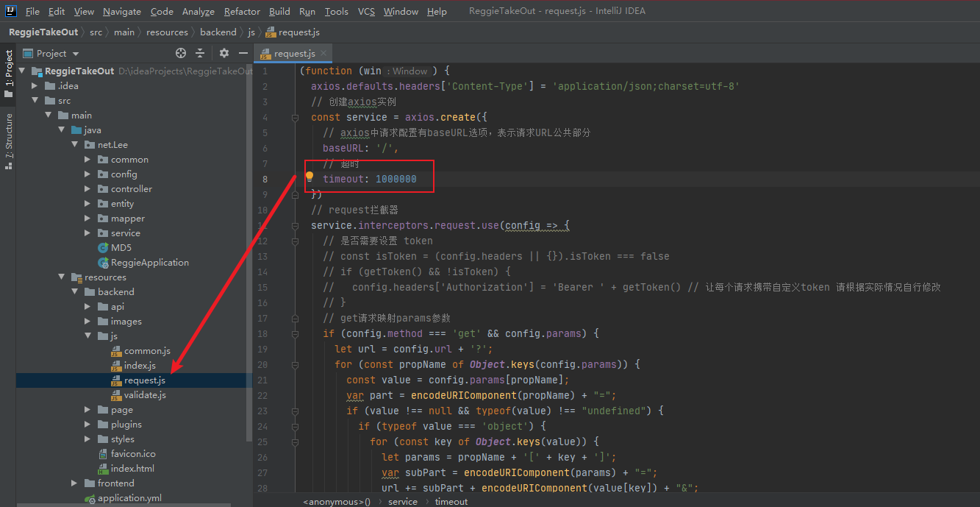The image size is (980, 507).
Task: Select index.js in the tree
Action: (139, 366)
